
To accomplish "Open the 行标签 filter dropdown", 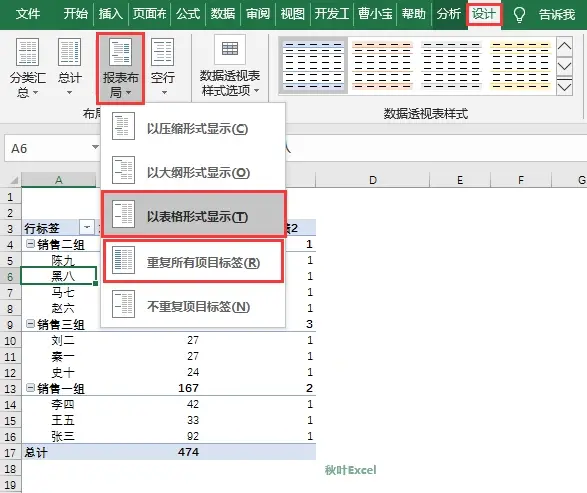I will 87,227.
